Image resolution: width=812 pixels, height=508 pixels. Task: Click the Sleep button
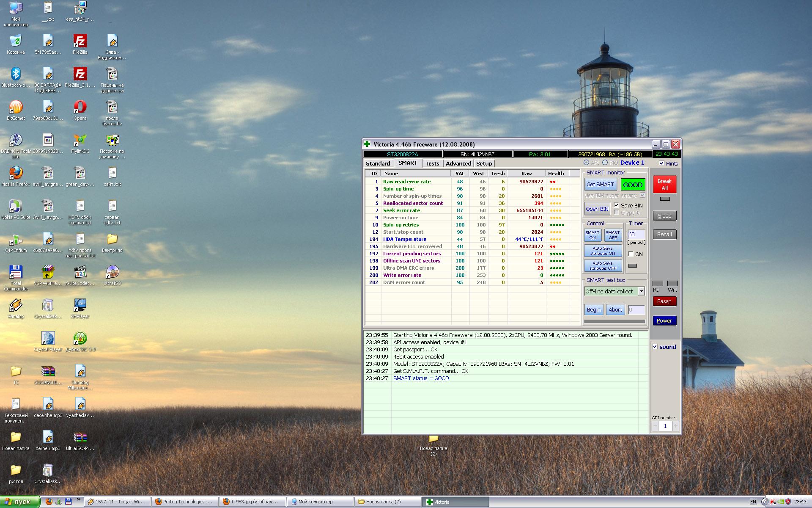(x=664, y=216)
